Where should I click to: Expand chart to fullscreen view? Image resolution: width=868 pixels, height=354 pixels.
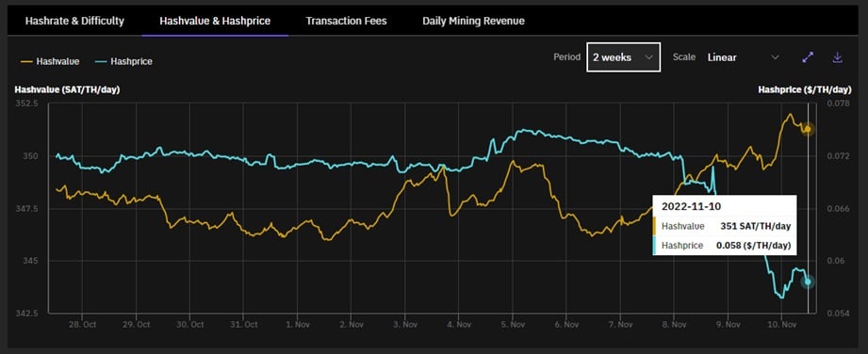pyautogui.click(x=808, y=57)
